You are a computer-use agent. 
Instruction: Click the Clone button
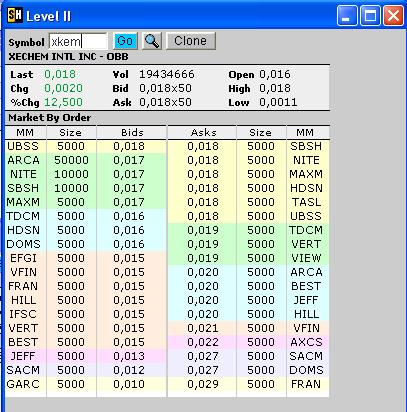(191, 41)
